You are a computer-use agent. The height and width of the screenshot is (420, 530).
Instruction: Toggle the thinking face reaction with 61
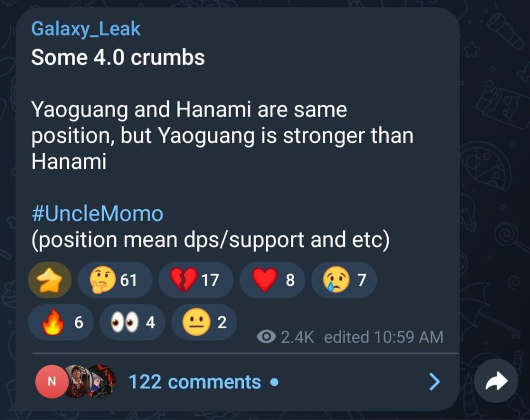pyautogui.click(x=114, y=280)
